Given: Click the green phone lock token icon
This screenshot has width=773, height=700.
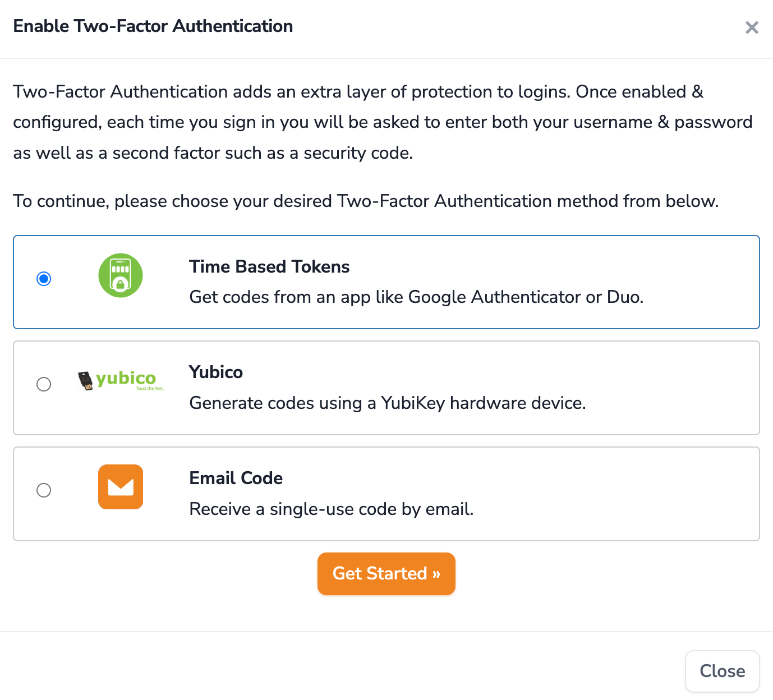Looking at the screenshot, I should pos(121,275).
